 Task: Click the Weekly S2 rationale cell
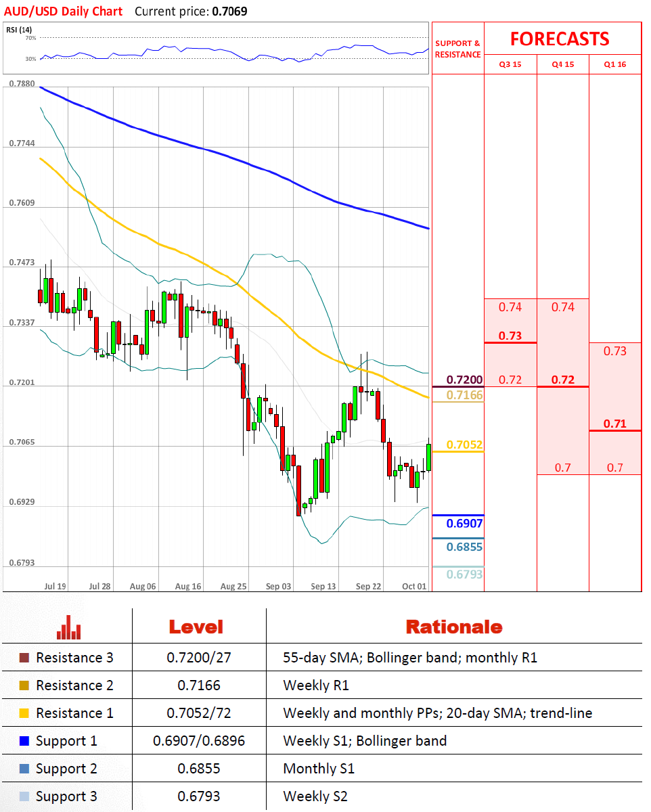315,796
